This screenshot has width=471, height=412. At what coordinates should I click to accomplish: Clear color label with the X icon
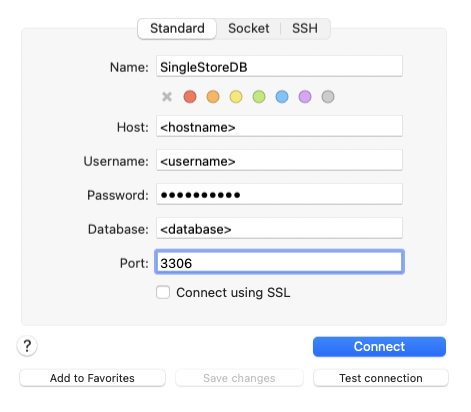pyautogui.click(x=167, y=97)
